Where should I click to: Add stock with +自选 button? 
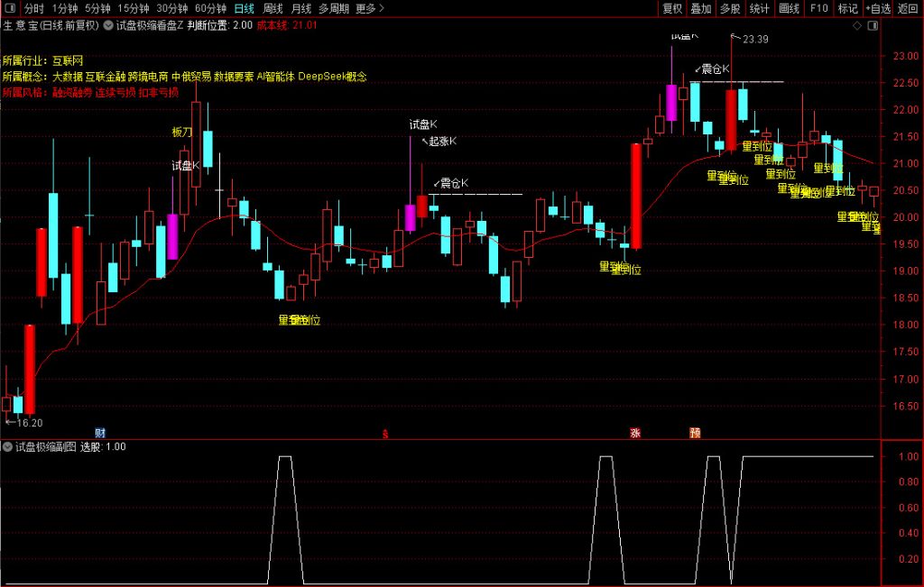click(x=877, y=8)
